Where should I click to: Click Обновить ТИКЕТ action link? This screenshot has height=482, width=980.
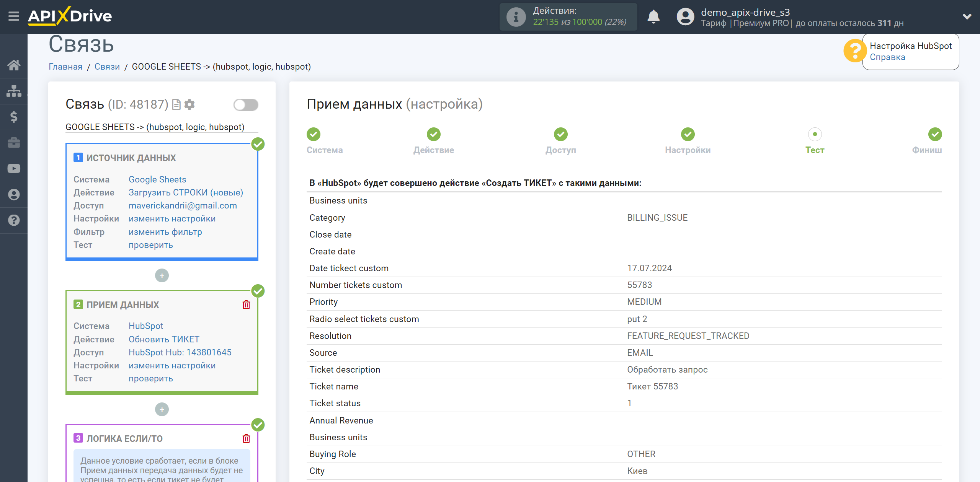[x=164, y=339]
